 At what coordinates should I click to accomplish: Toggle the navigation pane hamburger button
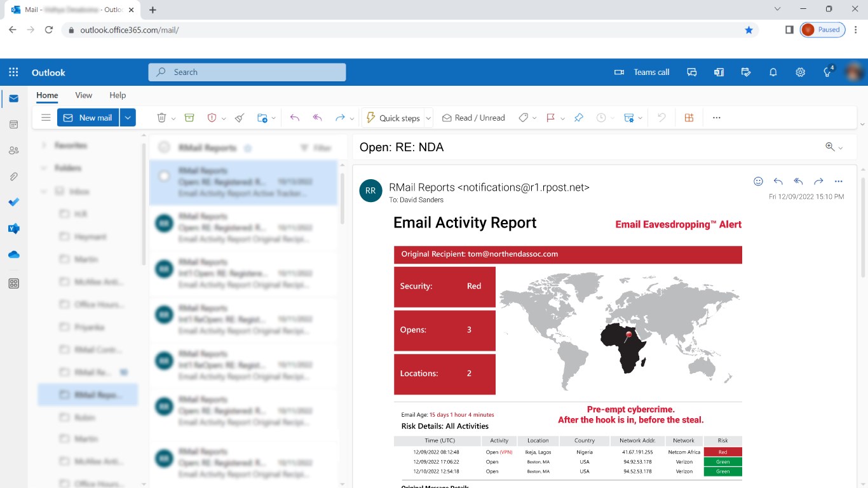[x=46, y=118]
